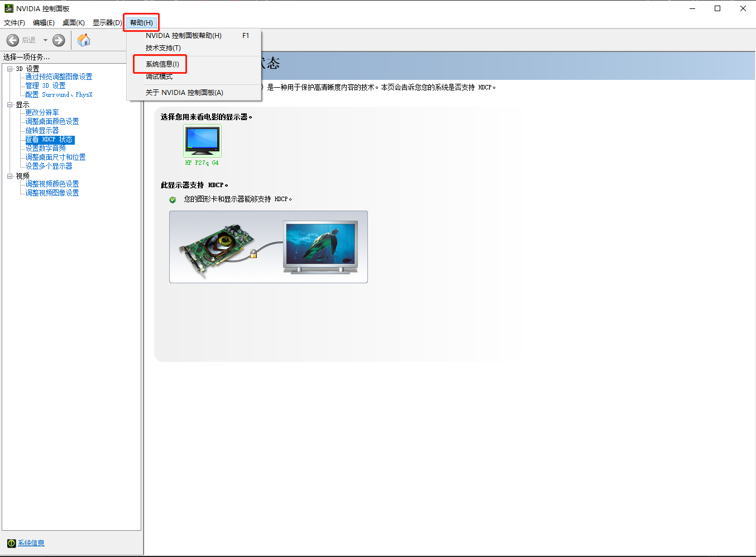Collapse the 3D 设置 tree node
Screen dimensions: 756x557
[9, 69]
